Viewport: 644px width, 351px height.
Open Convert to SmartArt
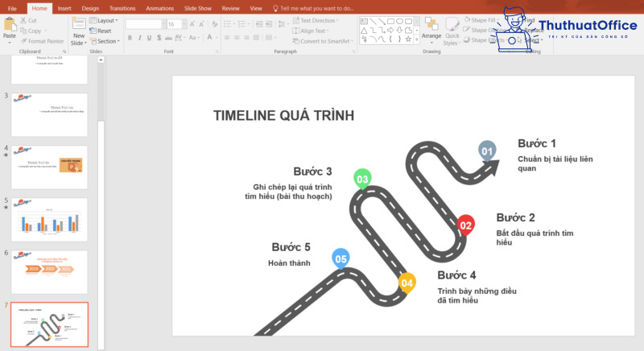point(323,41)
